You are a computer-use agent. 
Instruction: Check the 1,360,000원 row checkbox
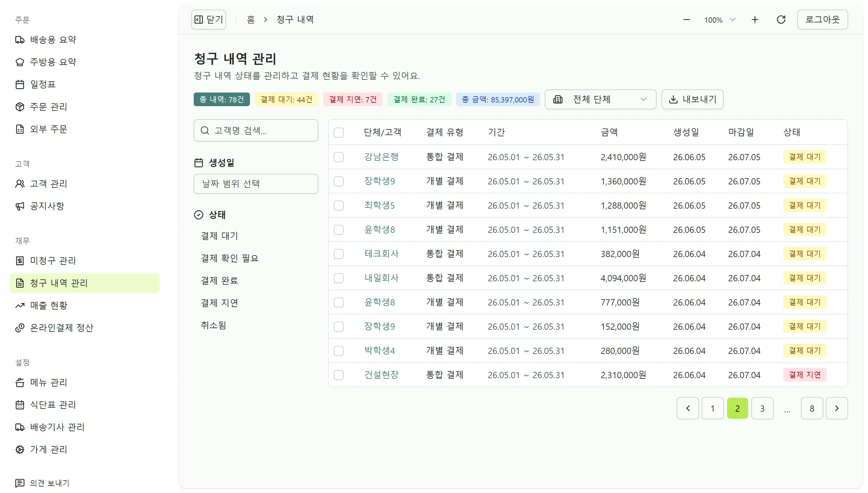coord(338,182)
